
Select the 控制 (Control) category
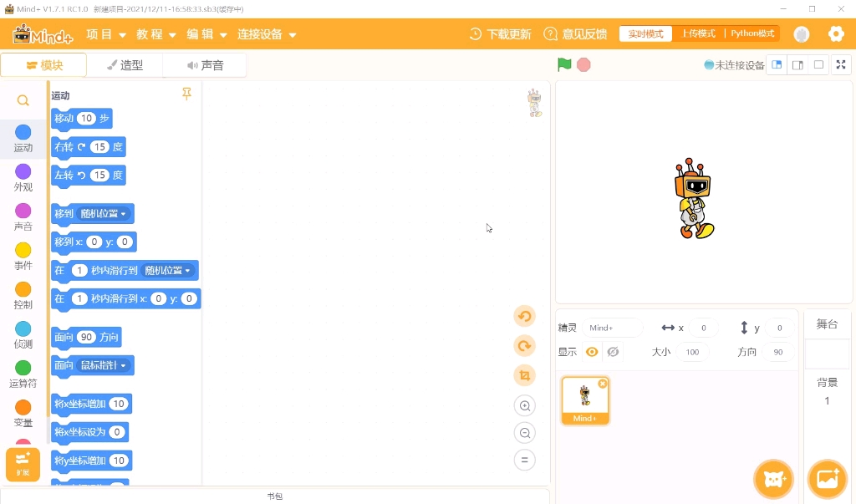(23, 296)
